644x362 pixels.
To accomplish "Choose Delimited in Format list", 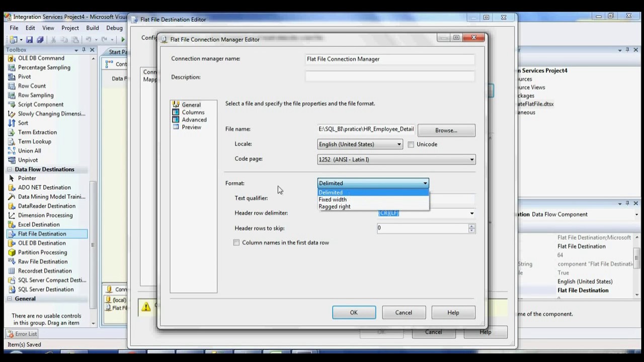I will 373,193.
